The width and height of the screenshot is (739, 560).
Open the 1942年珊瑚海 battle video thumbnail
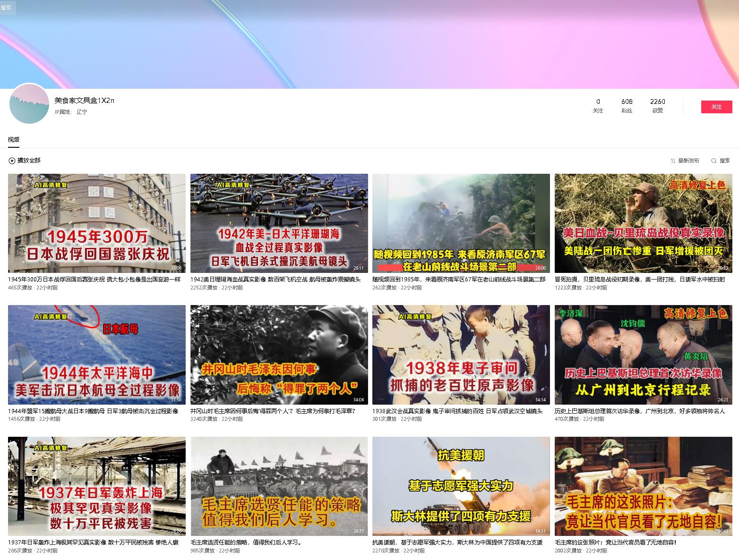pos(279,223)
